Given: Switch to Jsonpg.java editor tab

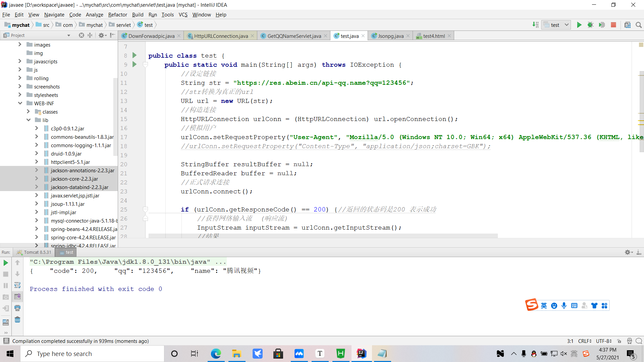Looking at the screenshot, I should (x=391, y=36).
